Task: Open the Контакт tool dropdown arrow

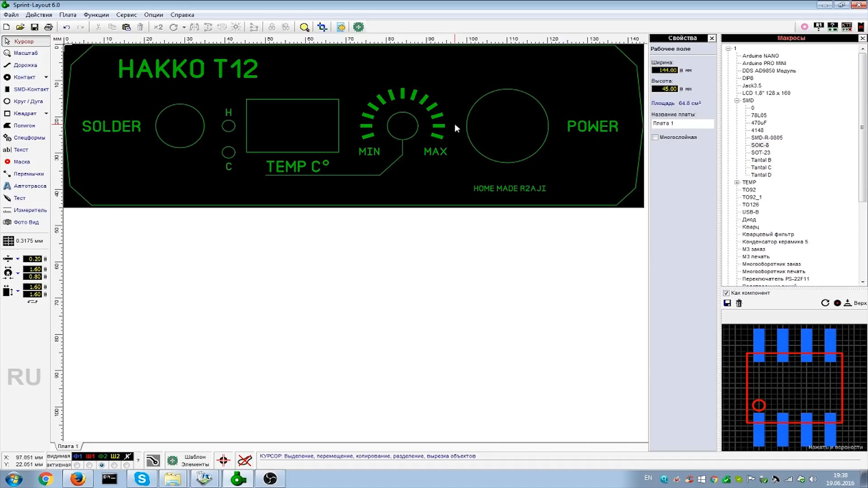Action: pyautogui.click(x=46, y=77)
